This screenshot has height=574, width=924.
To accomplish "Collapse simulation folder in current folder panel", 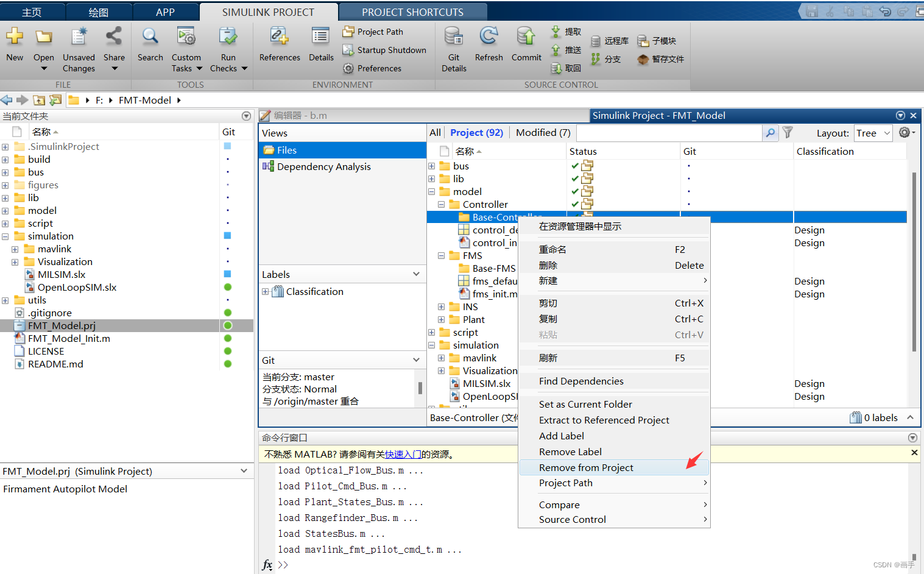I will (5, 236).
